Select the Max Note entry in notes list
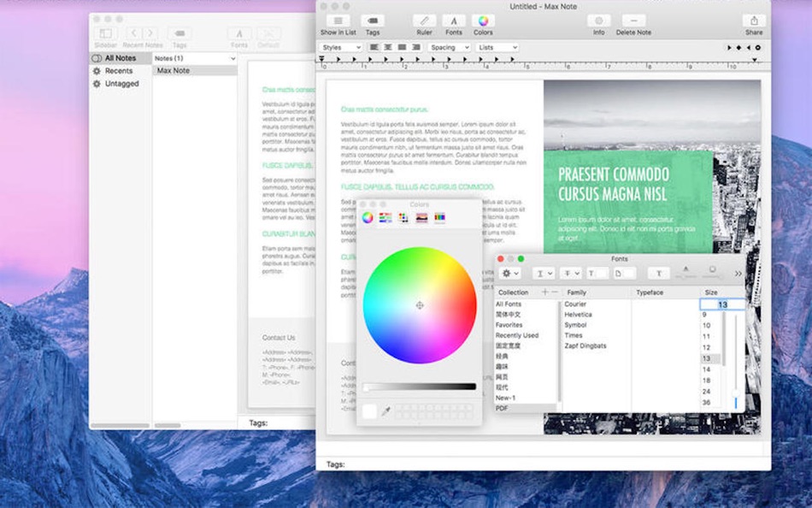The width and height of the screenshot is (812, 508). pyautogui.click(x=195, y=70)
